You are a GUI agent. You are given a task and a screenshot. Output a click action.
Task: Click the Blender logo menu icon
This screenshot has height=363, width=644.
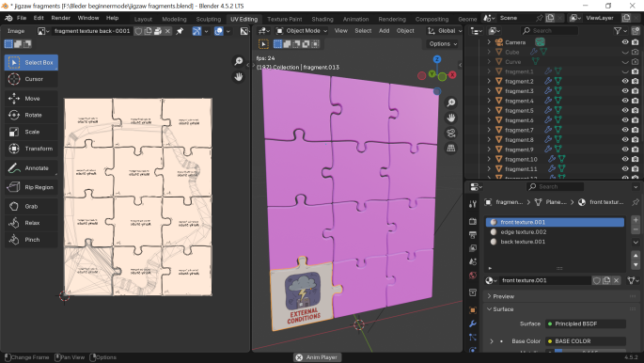pos(8,18)
